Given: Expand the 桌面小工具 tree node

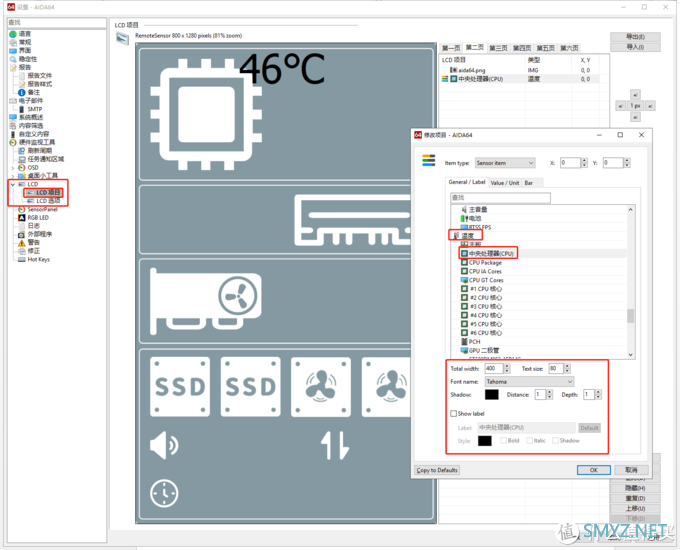Looking at the screenshot, I should (13, 176).
